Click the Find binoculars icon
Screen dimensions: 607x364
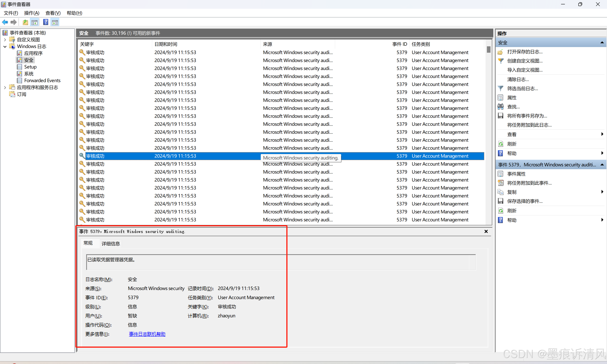501,107
